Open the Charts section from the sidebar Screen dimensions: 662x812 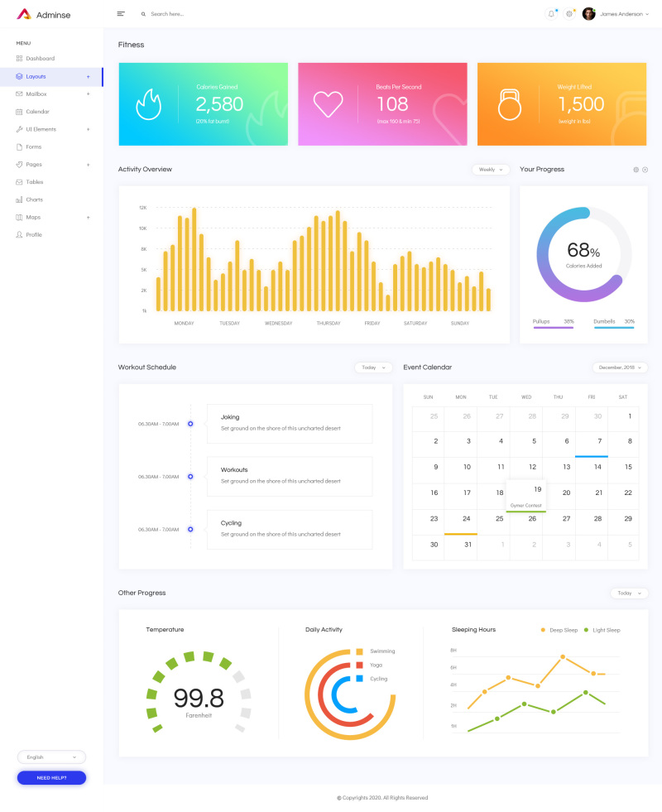(35, 199)
